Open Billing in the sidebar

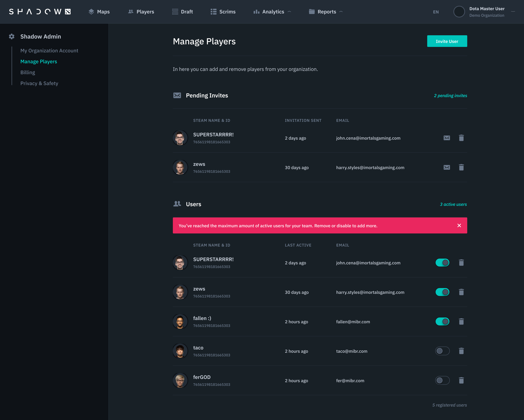(x=28, y=72)
